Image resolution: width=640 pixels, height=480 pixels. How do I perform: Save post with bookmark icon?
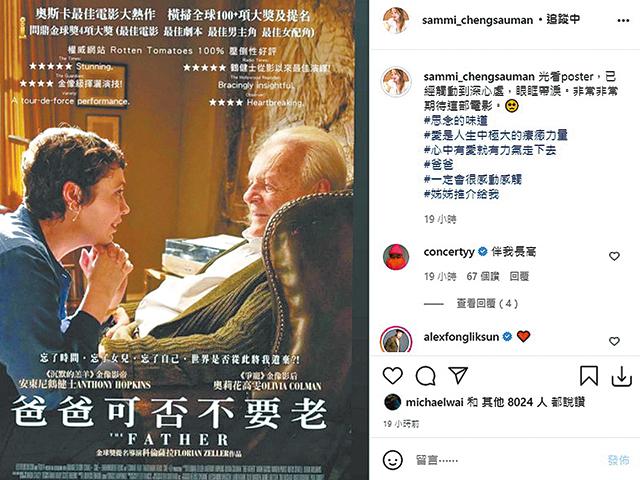coord(589,376)
